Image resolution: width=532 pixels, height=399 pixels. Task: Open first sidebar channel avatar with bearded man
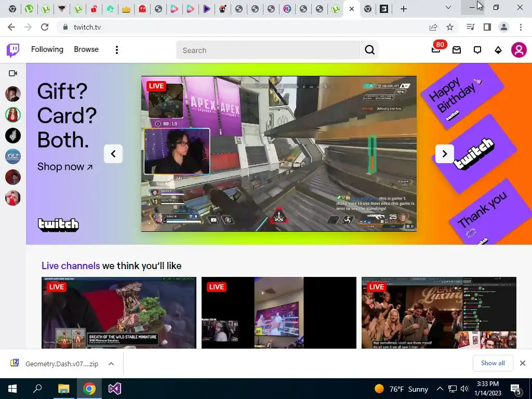(x=13, y=94)
